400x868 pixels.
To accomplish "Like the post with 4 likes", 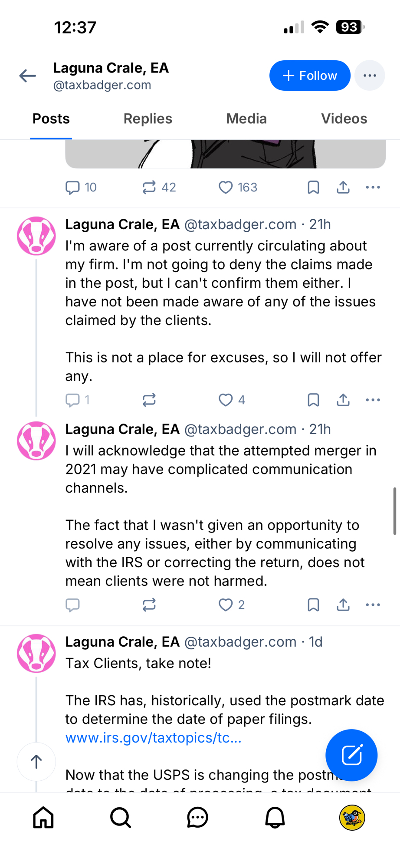I will click(226, 400).
